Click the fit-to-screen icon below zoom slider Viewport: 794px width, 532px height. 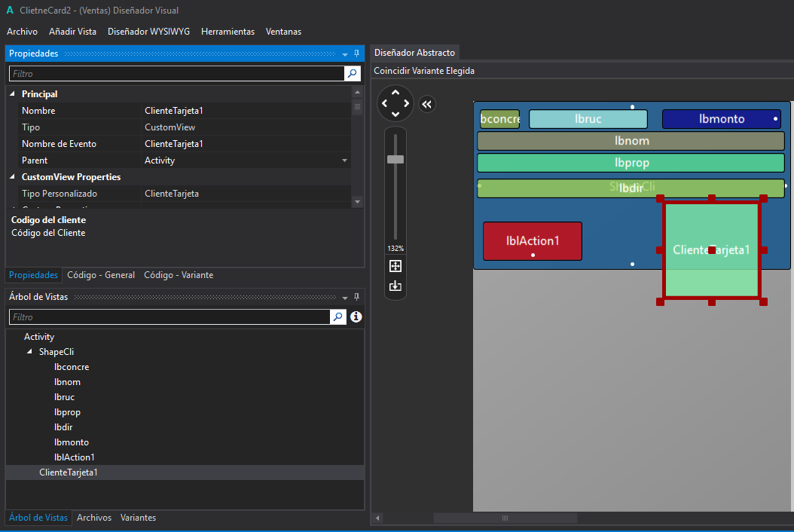pos(395,266)
